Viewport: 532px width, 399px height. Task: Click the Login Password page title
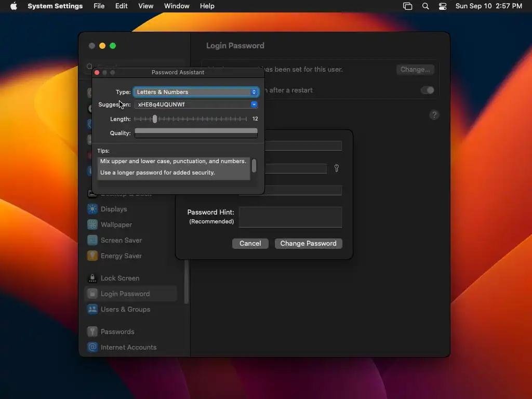(235, 46)
